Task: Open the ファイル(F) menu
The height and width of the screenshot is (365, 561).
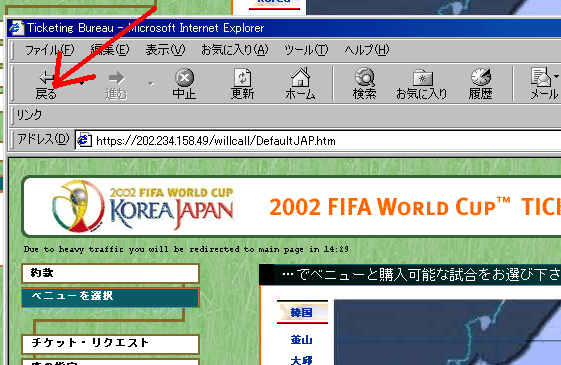Action: [49, 50]
